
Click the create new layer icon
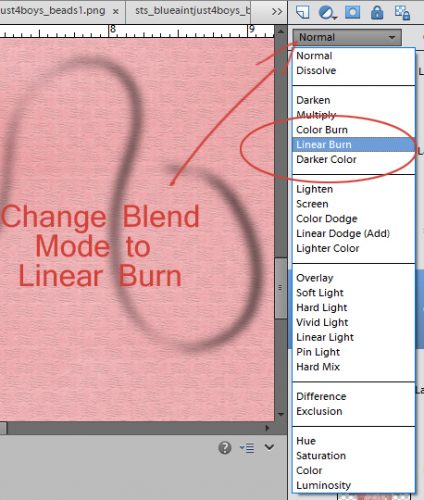302,12
